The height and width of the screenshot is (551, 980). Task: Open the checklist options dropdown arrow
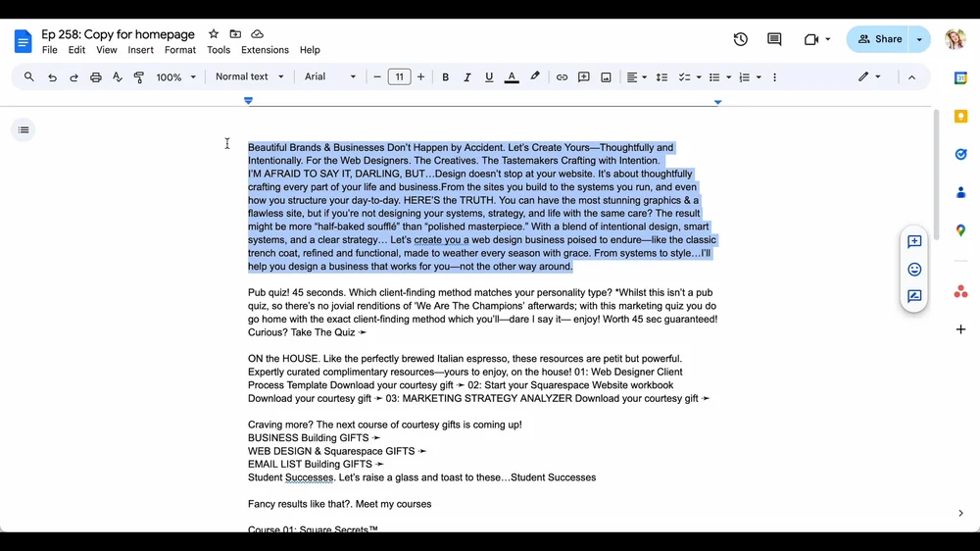[x=699, y=77]
